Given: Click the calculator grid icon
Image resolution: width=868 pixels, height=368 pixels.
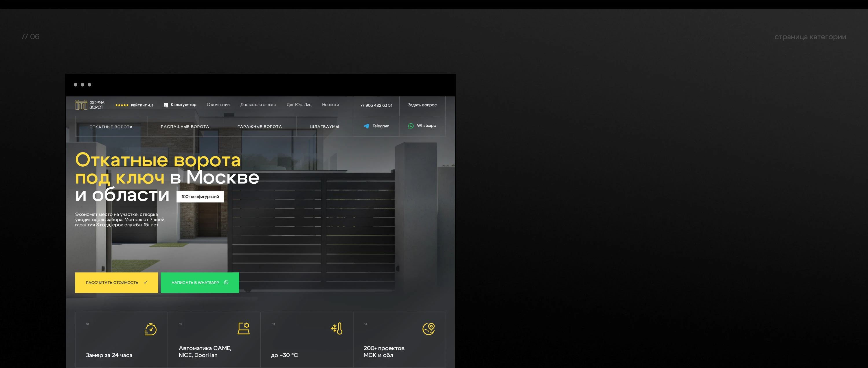Looking at the screenshot, I should click(x=166, y=105).
